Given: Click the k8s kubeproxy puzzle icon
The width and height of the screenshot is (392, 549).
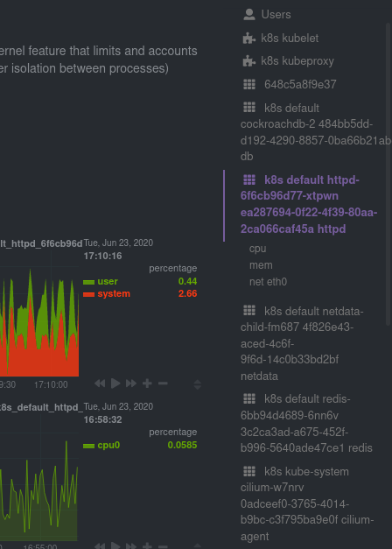Looking at the screenshot, I should coord(248,61).
